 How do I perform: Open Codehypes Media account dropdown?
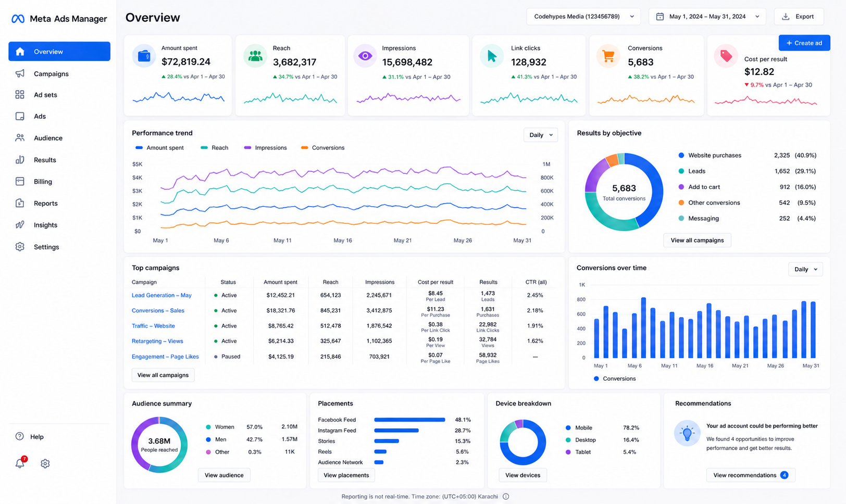pyautogui.click(x=583, y=17)
